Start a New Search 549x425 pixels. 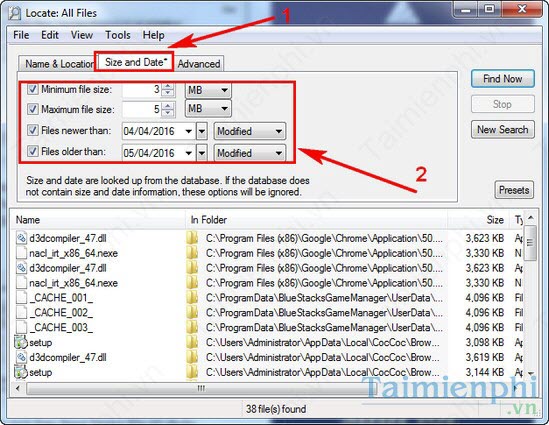tap(502, 130)
